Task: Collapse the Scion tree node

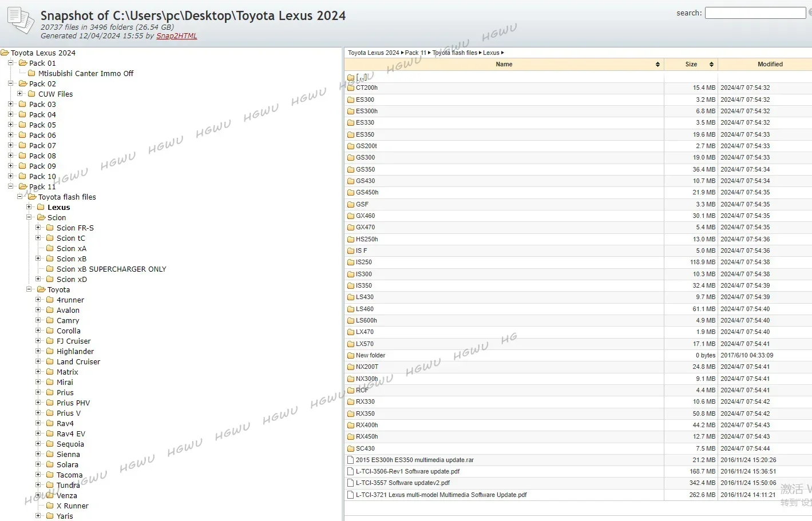Action: click(x=29, y=217)
